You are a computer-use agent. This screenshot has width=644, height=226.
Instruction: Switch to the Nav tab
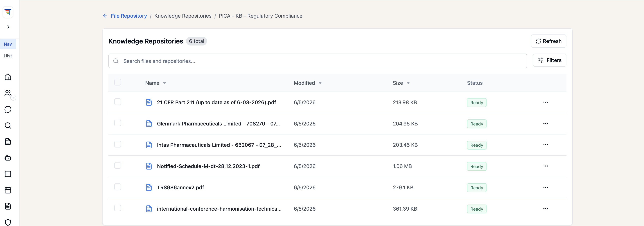[x=8, y=44]
